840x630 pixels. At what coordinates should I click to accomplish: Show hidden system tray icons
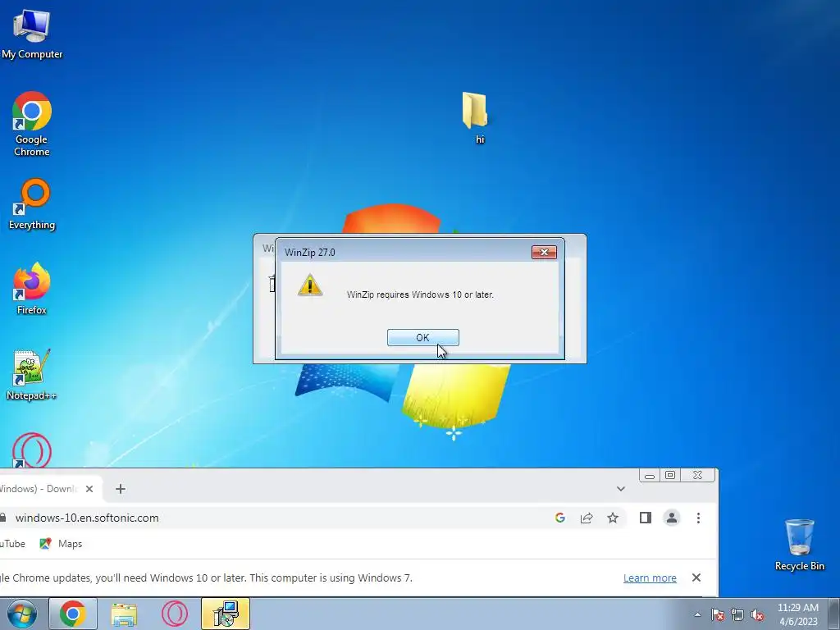pyautogui.click(x=697, y=615)
